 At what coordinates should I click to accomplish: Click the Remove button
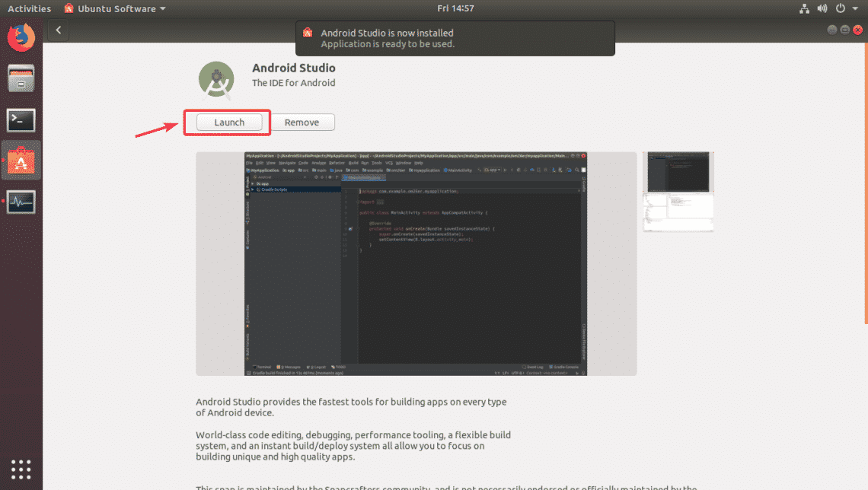click(302, 123)
